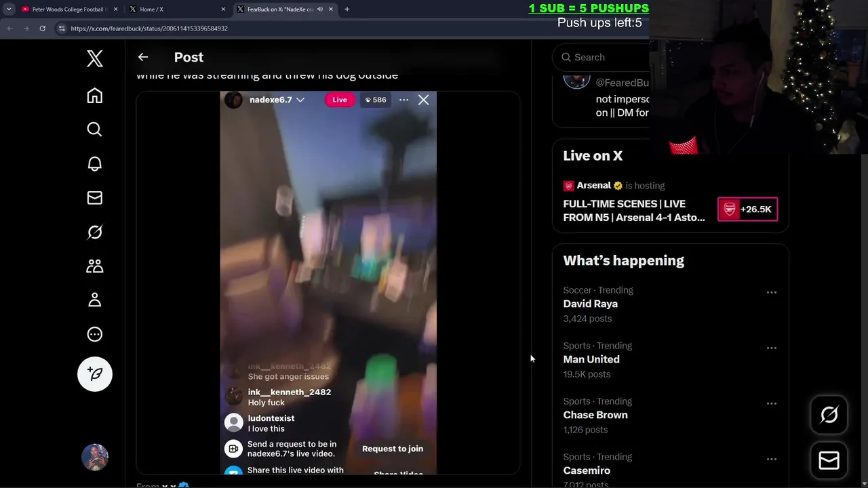Click the 'She got anger issues' comment
The height and width of the screenshot is (488, 868).
click(288, 377)
